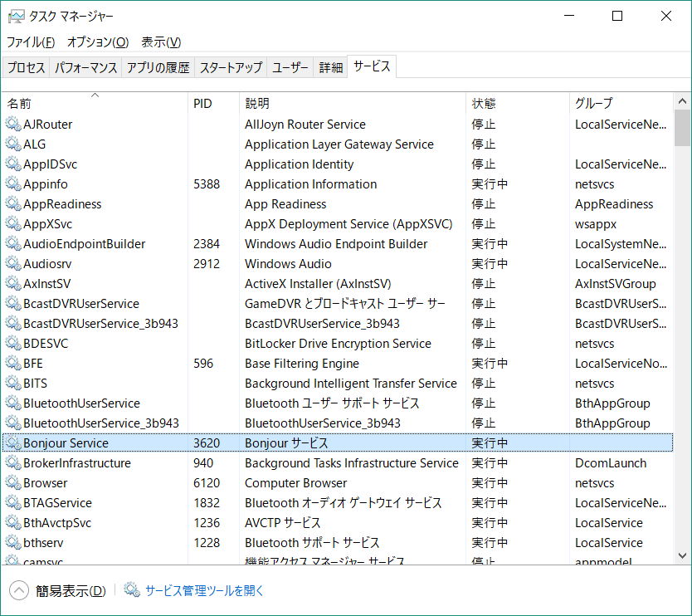
Task: Click the Bonjour Service gear icon
Action: tap(13, 442)
